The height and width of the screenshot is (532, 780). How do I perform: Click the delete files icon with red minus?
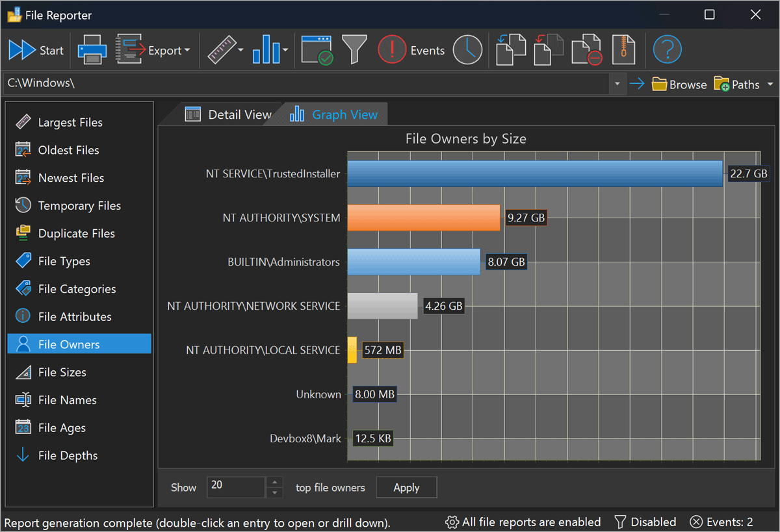pos(586,50)
